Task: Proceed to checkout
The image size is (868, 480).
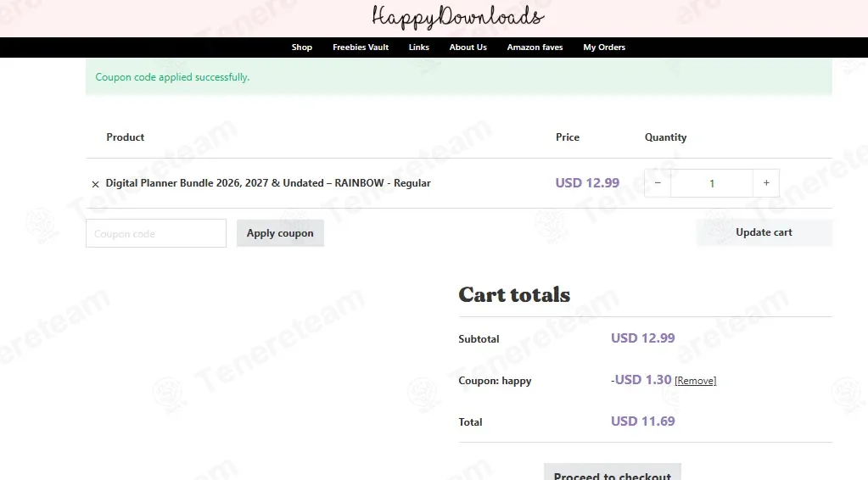Action: click(x=613, y=473)
